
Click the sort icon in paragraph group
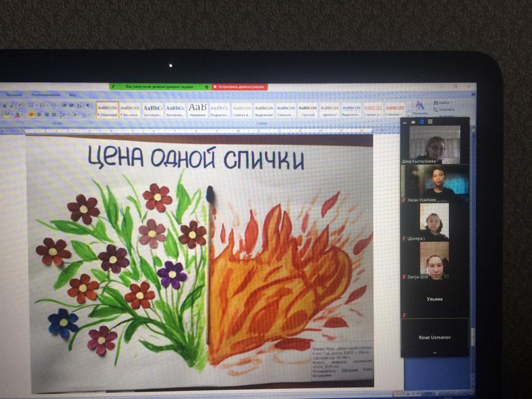pyautogui.click(x=79, y=105)
